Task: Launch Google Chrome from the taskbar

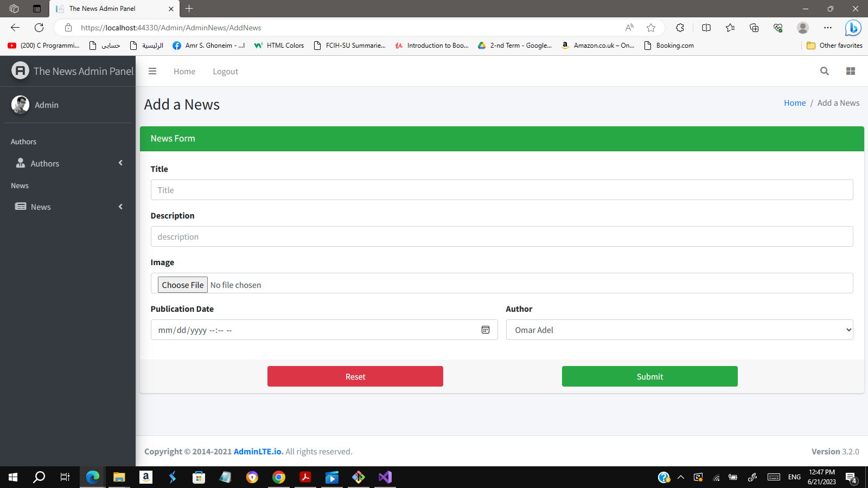Action: pyautogui.click(x=278, y=477)
